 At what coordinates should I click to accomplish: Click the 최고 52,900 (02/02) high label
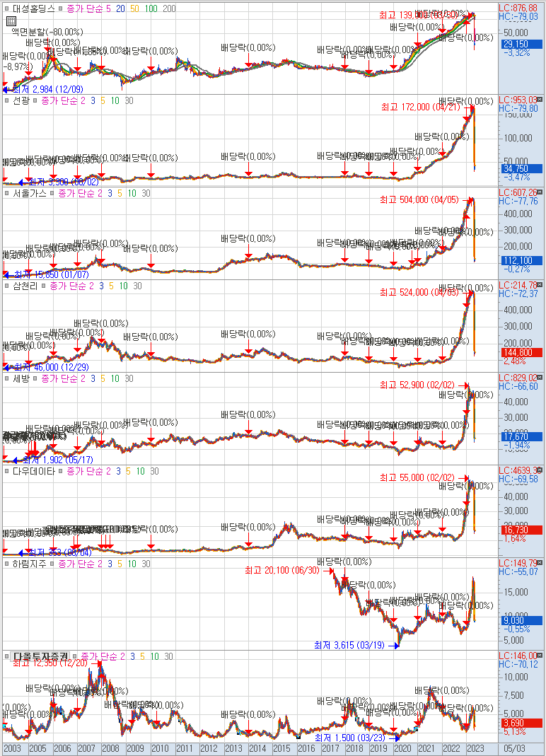417,385
